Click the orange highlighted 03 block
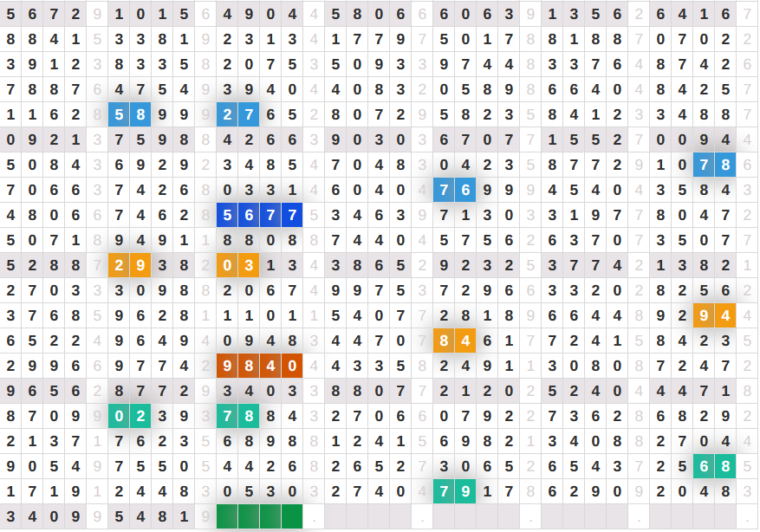The height and width of the screenshot is (532, 760). click(237, 265)
